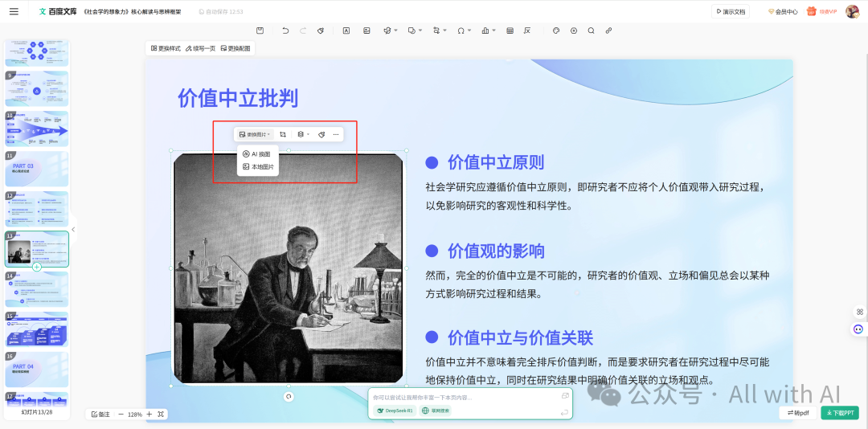The width and height of the screenshot is (868, 429).
Task: Click the overlapping-squares icon in toolbar
Action: (x=411, y=31)
